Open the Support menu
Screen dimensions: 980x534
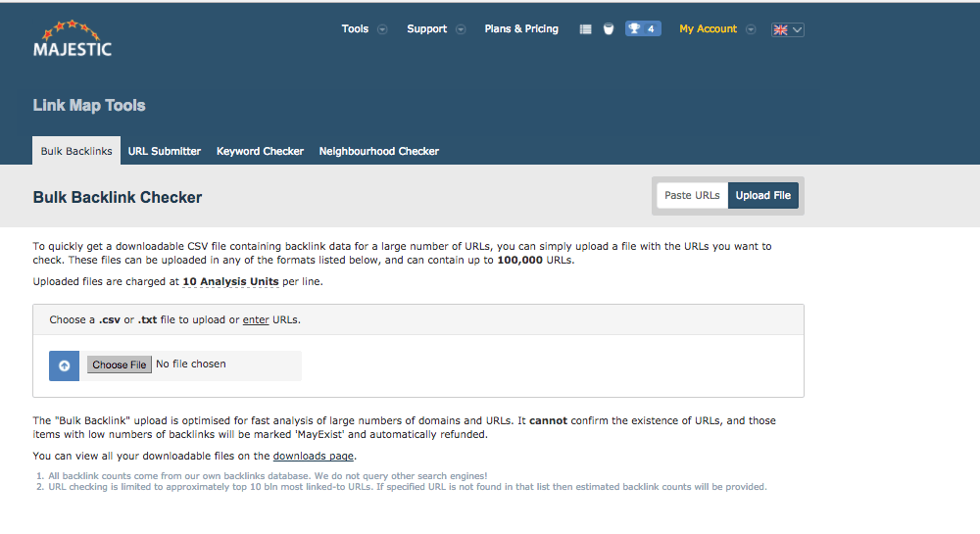pyautogui.click(x=427, y=28)
